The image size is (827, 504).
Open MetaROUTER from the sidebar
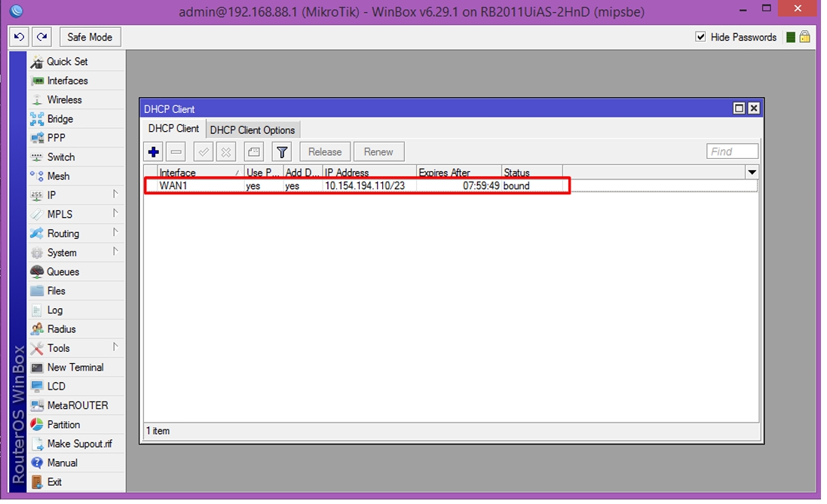click(76, 405)
